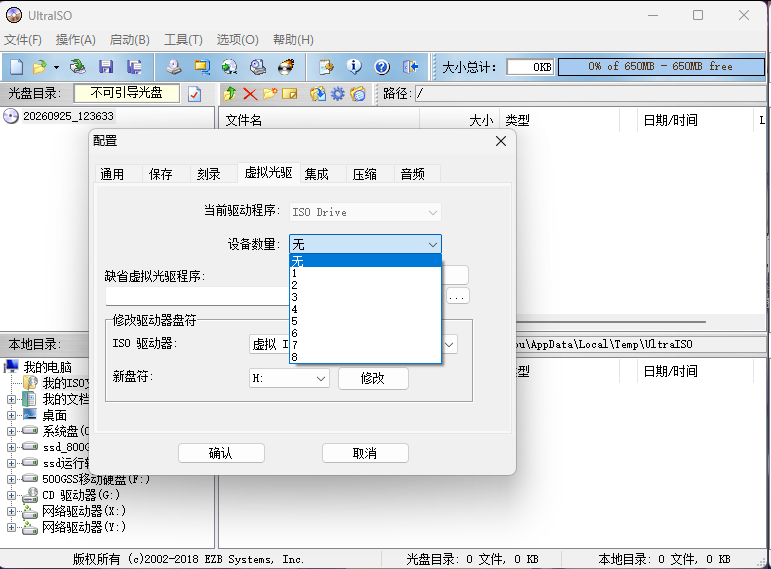Click the size total 0KB field
771x569 pixels.
[531, 67]
